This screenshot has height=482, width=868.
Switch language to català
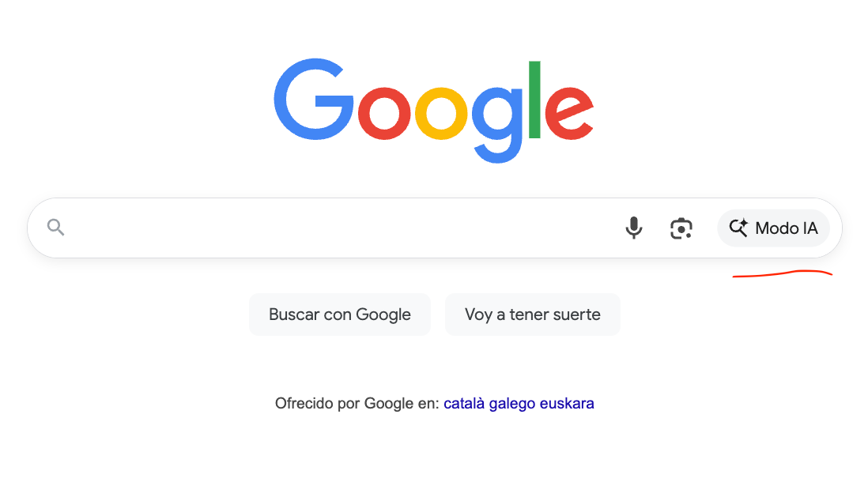464,404
